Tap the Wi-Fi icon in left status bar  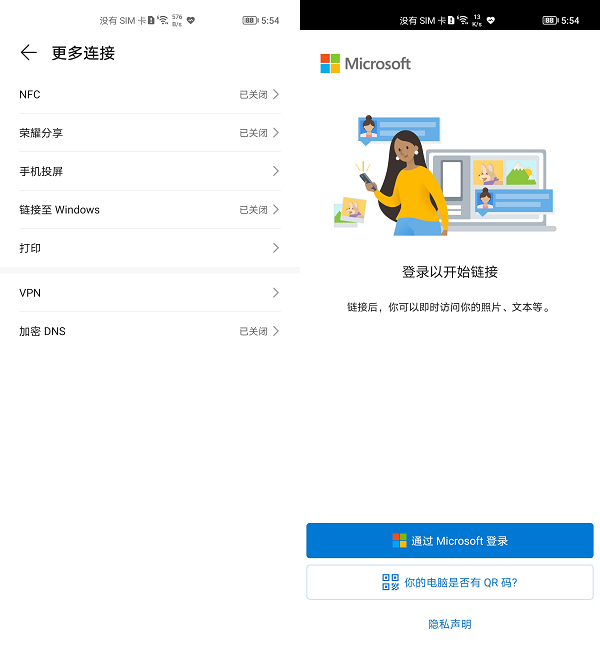[162, 20]
